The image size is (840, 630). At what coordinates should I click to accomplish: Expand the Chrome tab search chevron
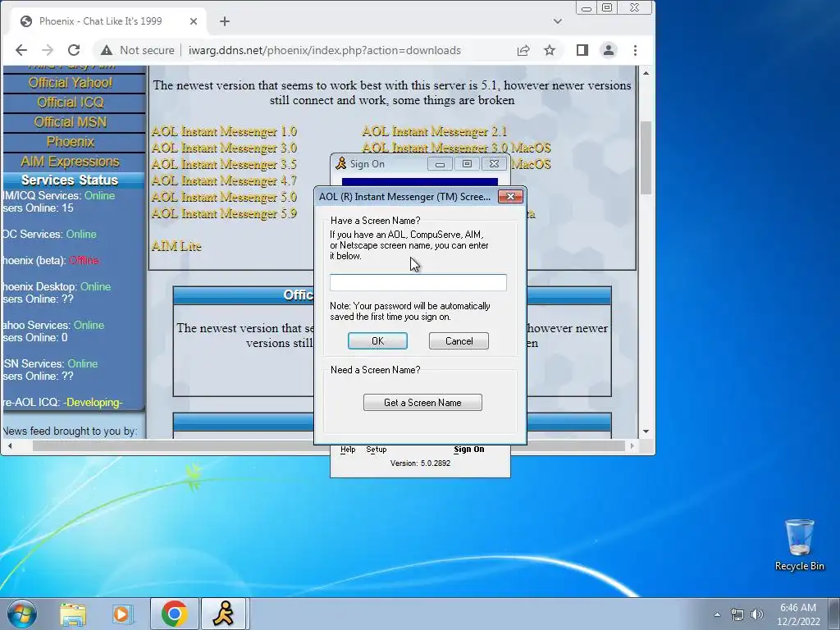(x=558, y=21)
